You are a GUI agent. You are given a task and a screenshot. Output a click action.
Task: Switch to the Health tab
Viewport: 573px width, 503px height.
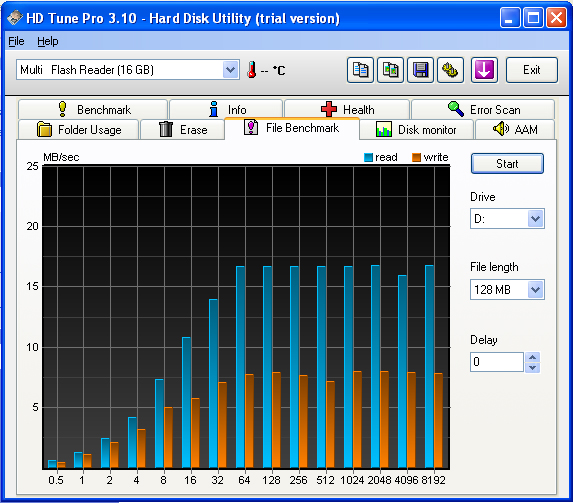click(x=347, y=109)
